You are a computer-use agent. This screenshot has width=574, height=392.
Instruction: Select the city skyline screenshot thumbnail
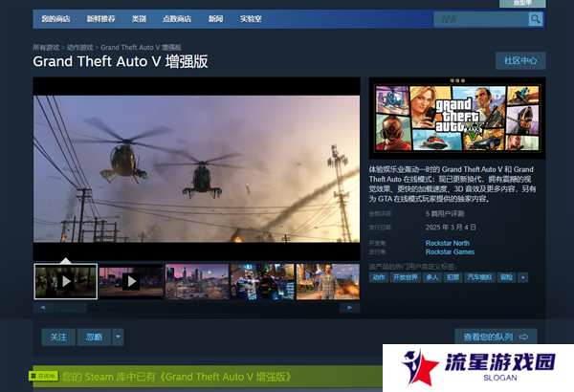click(x=197, y=281)
